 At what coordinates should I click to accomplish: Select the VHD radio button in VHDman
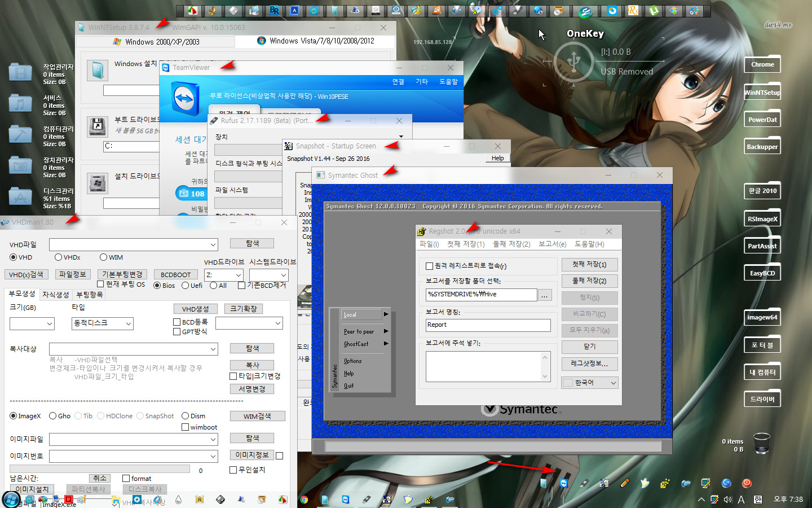click(14, 257)
